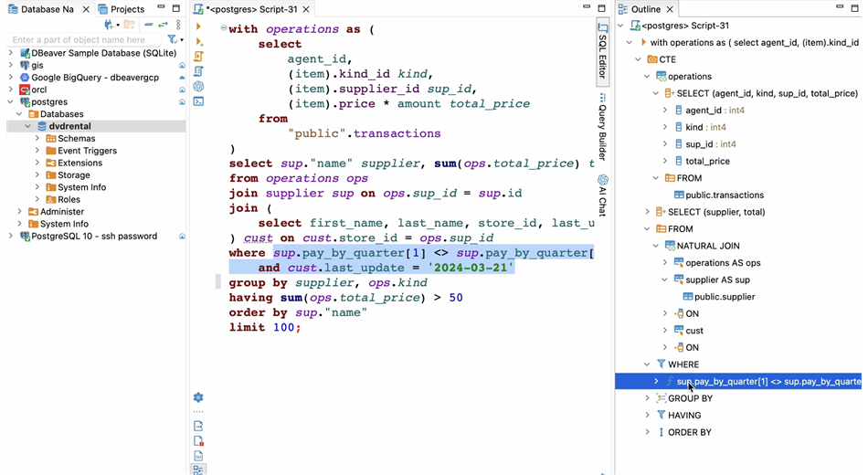
Task: Expand the Schemas folder
Action: tap(37, 138)
